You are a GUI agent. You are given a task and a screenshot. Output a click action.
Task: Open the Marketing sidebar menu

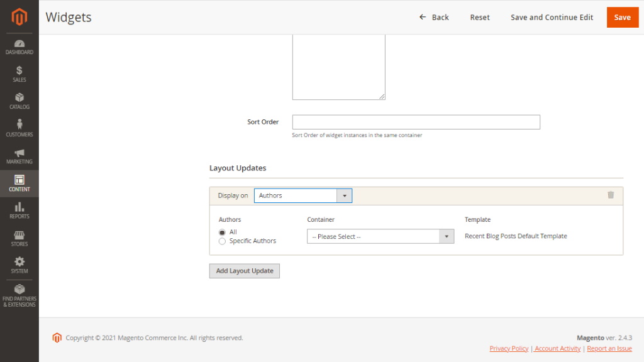(x=19, y=156)
